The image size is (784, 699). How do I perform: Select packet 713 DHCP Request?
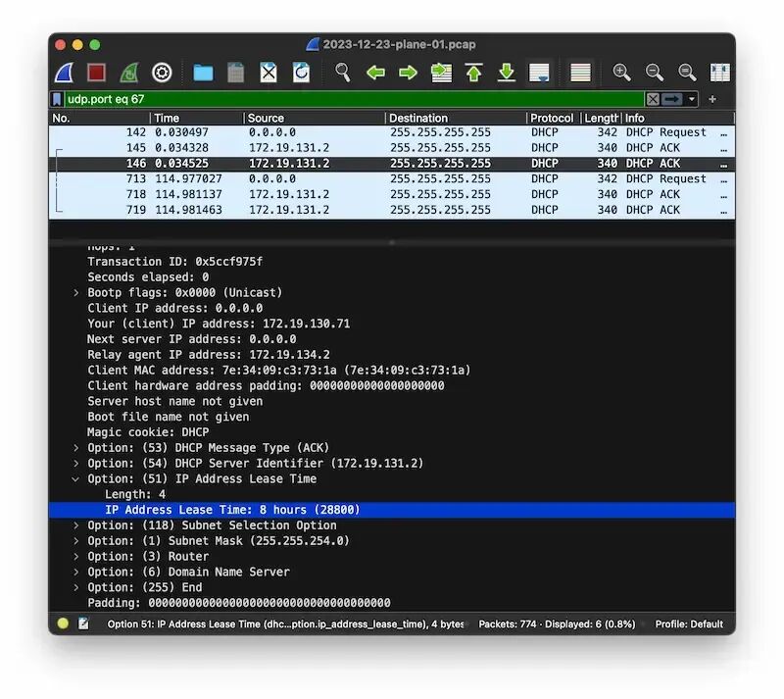click(x=391, y=179)
